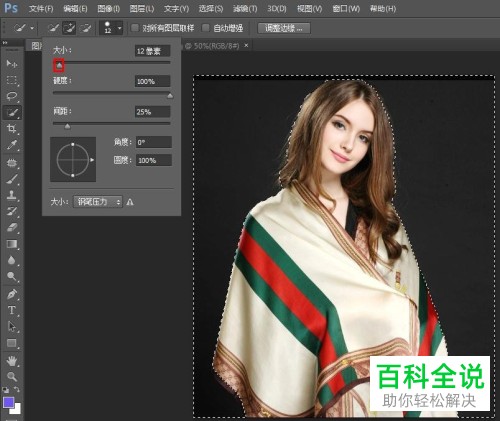Select the Path Selection tool

click(x=12, y=327)
